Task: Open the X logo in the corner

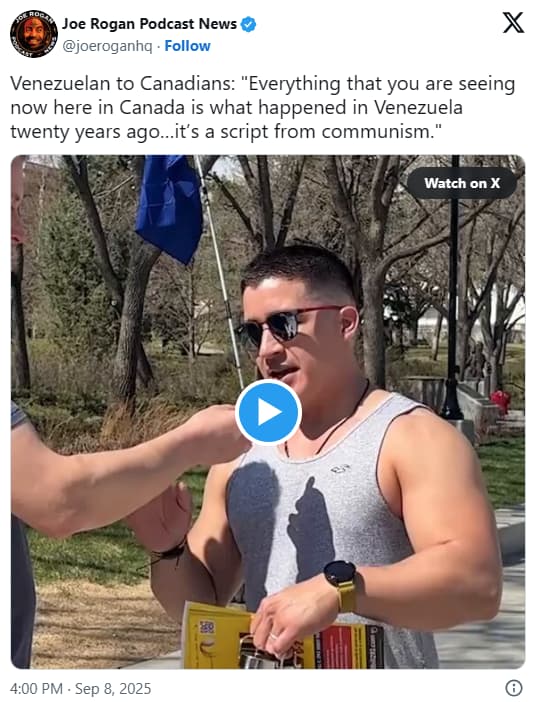Action: click(x=513, y=23)
